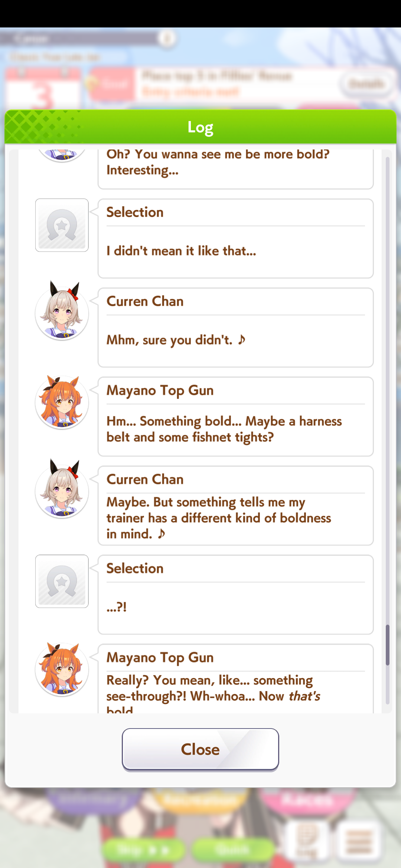Tap the blurred Details button at top right
401x868 pixels.
coord(367,84)
